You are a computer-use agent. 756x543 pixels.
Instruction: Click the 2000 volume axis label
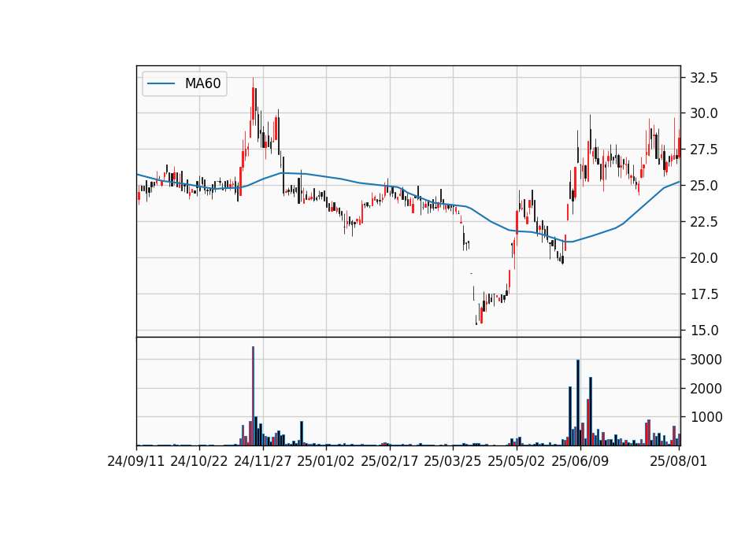[x=706, y=388]
